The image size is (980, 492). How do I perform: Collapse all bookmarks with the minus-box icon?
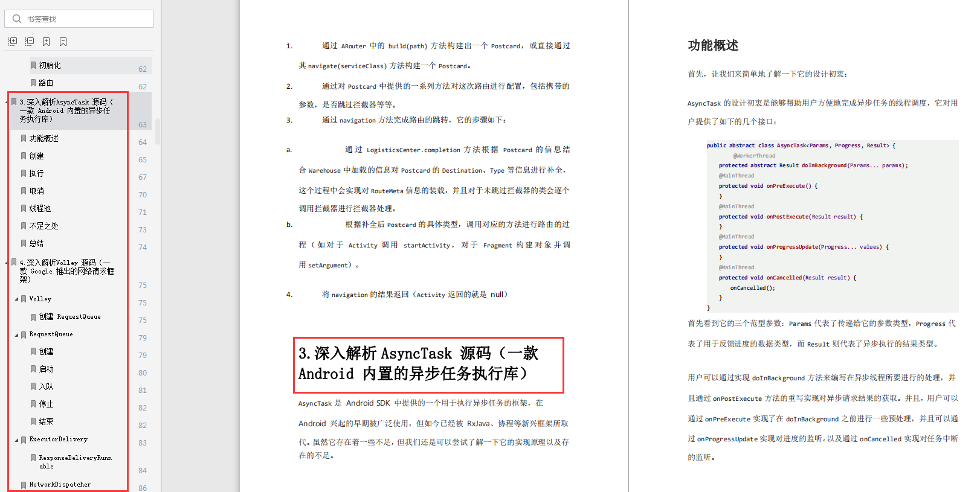coord(30,42)
